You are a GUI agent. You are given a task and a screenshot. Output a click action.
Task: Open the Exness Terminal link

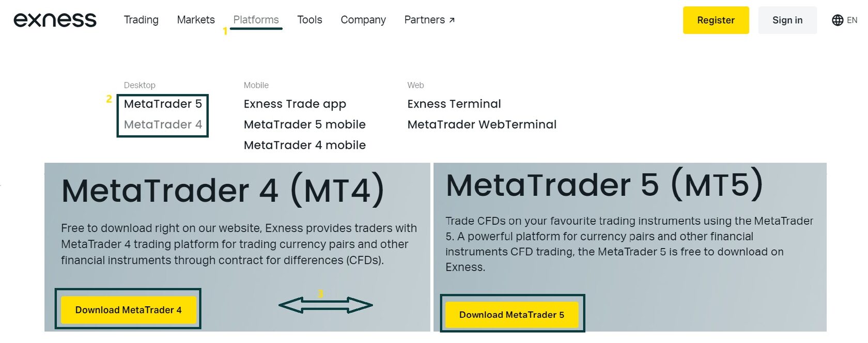454,104
